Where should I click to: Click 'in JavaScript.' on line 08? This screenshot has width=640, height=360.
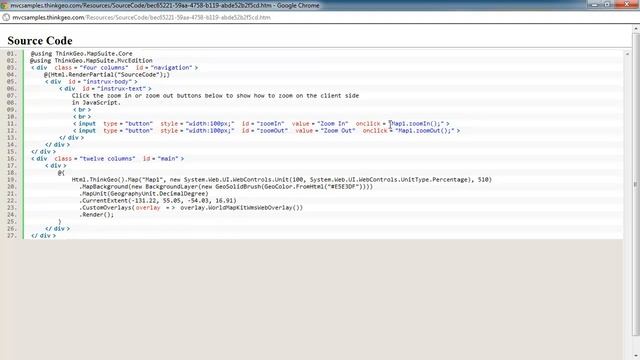click(x=96, y=102)
